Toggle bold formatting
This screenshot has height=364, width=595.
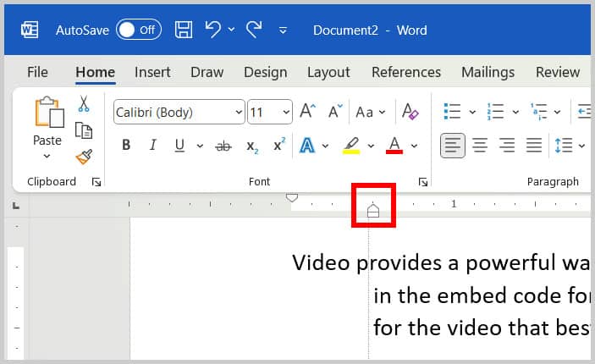[x=126, y=145]
